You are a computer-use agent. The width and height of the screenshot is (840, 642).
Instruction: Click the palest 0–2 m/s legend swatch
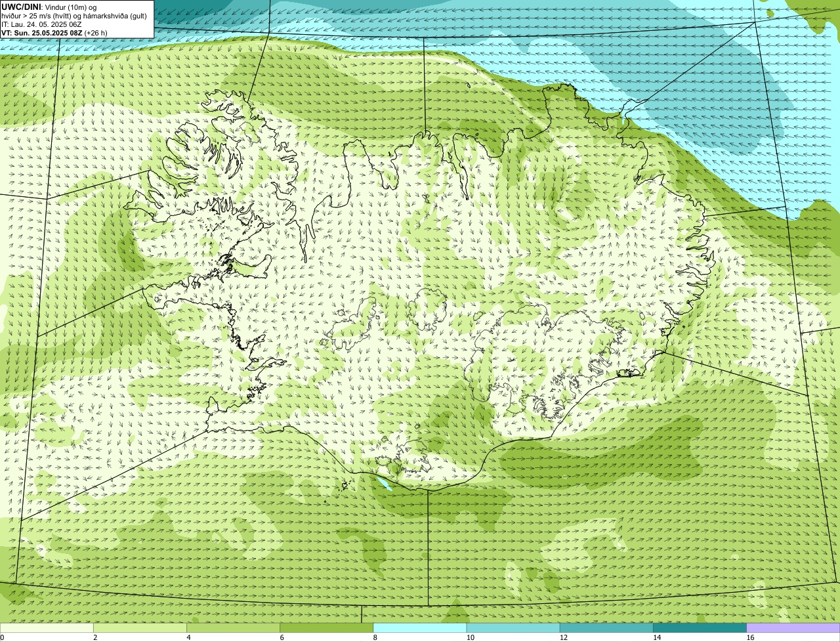(x=47, y=628)
